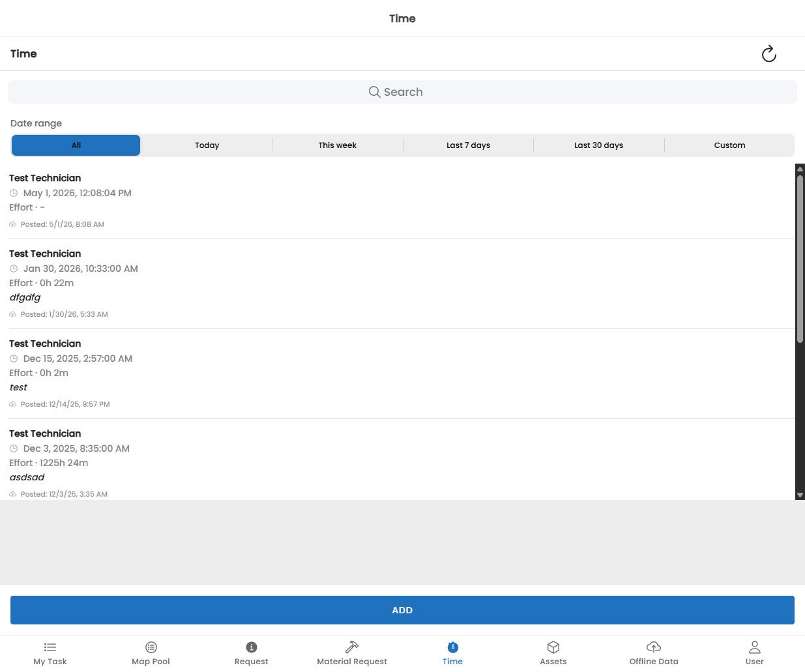Click 'Effort · 0h 2m' text
Screen dimensions: 805x672
click(x=38, y=373)
